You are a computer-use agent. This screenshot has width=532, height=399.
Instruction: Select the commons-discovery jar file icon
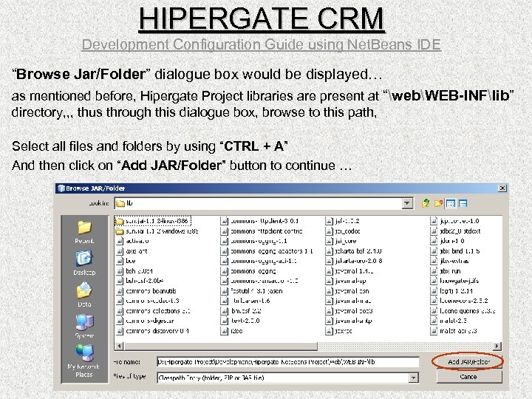120,331
